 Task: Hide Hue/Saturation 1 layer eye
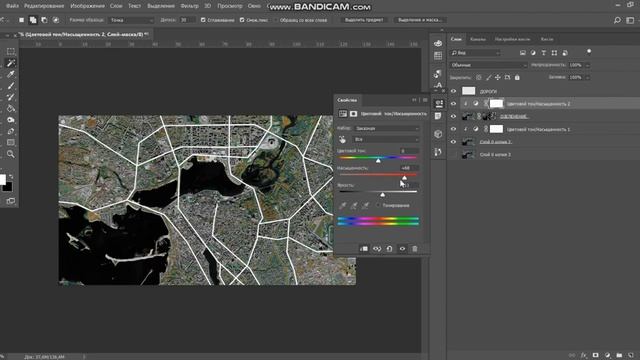tap(453, 129)
